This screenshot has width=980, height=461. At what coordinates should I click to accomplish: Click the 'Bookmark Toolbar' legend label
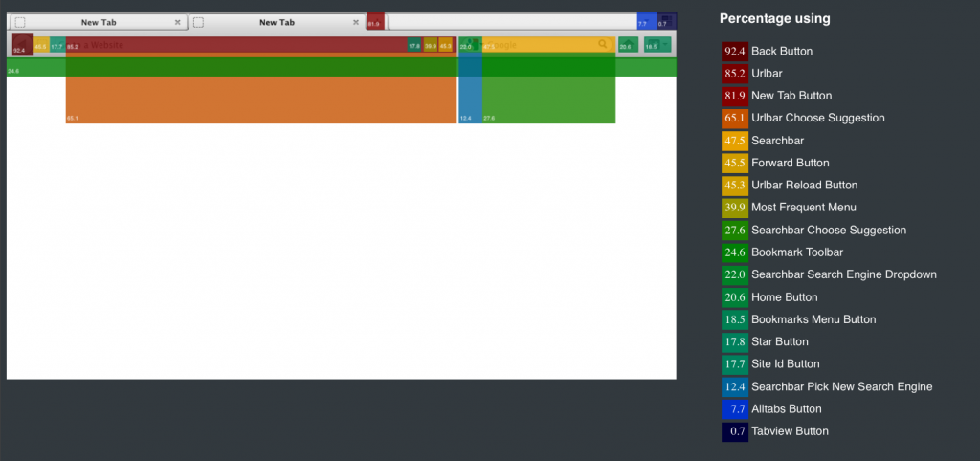coord(797,252)
